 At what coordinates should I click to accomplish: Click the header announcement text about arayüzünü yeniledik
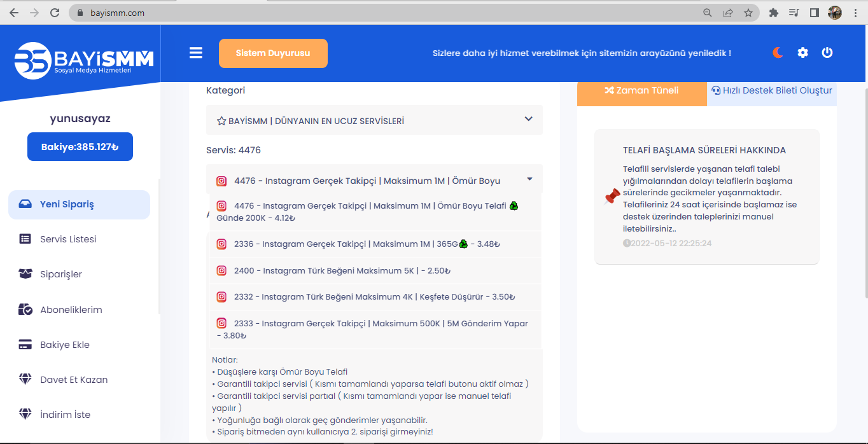click(582, 53)
